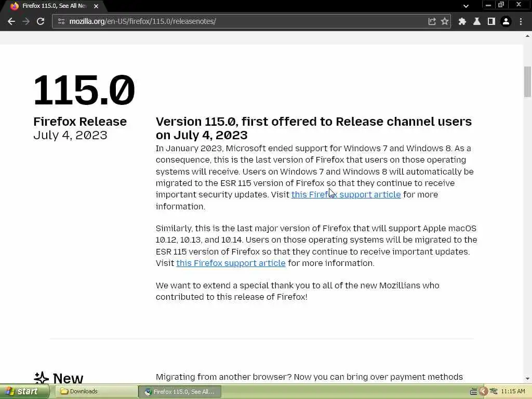Click the 'July 4, 2023' date under Firefox Release

[x=70, y=135]
